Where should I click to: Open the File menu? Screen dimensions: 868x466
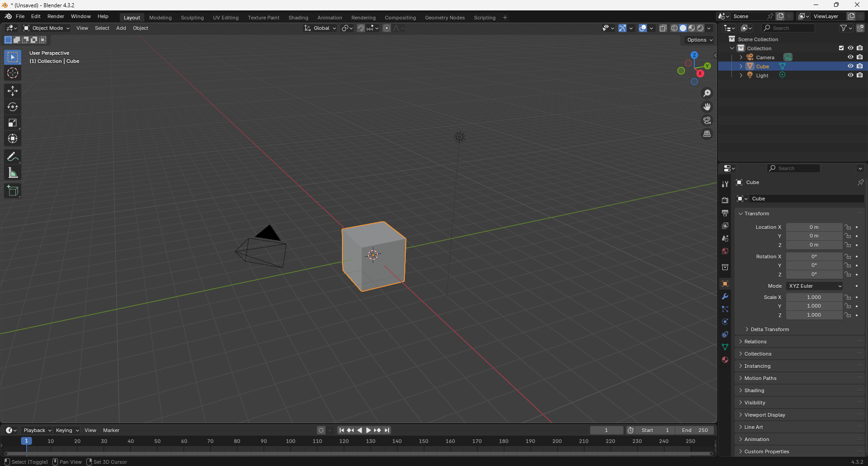[20, 16]
